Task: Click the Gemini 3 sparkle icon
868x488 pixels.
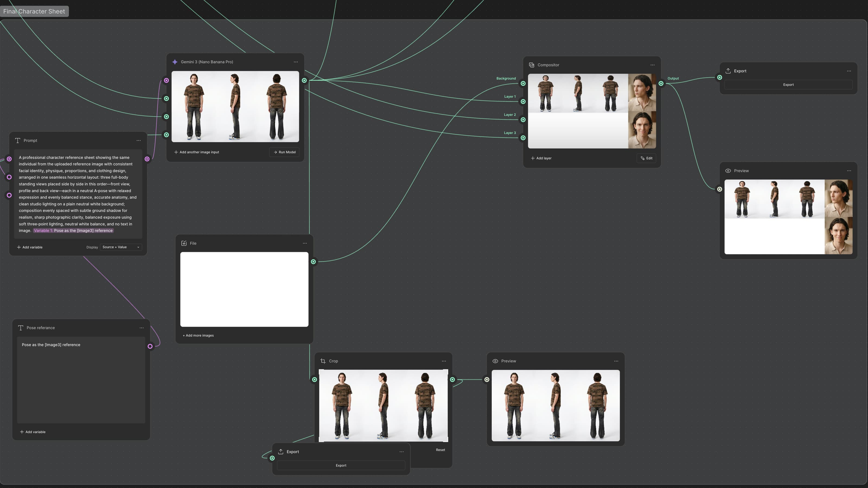Action: 175,62
